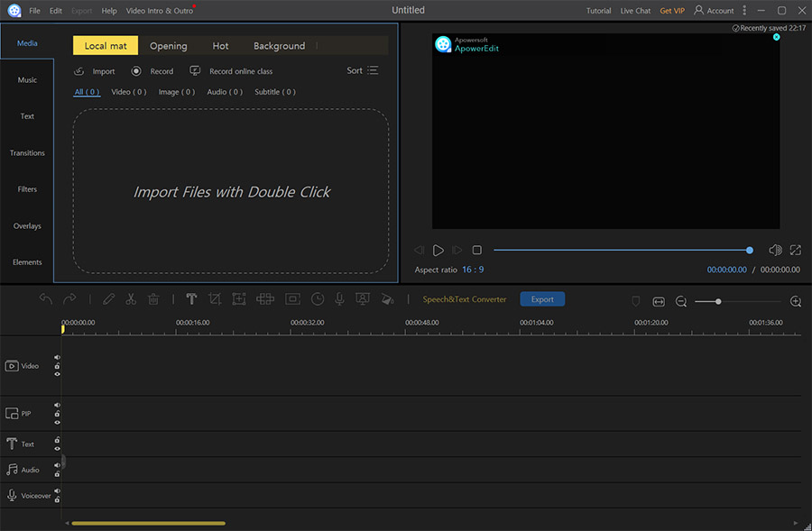Open Video Intro & Outro menu
Viewport: 812px width, 531px height.
coord(160,10)
